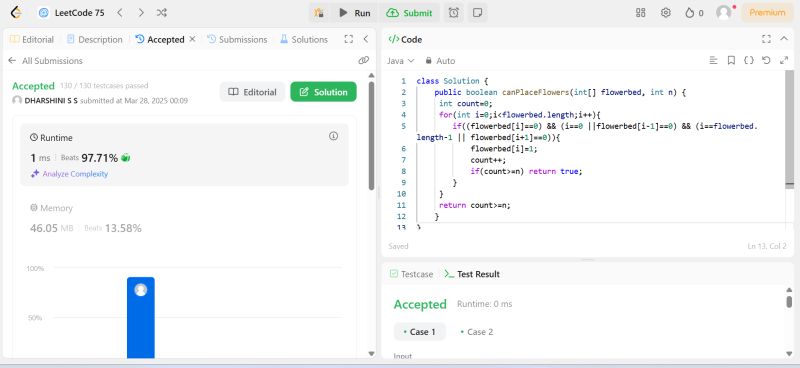The height and width of the screenshot is (368, 800).
Task: Click the Premium button
Action: tap(767, 13)
